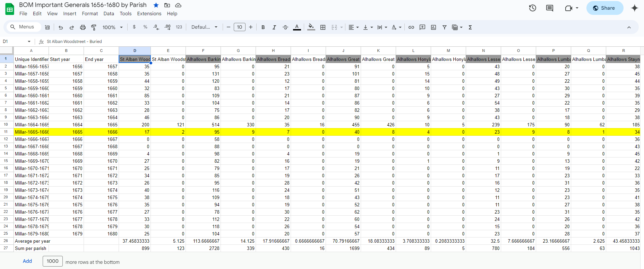Insert a link

411,27
